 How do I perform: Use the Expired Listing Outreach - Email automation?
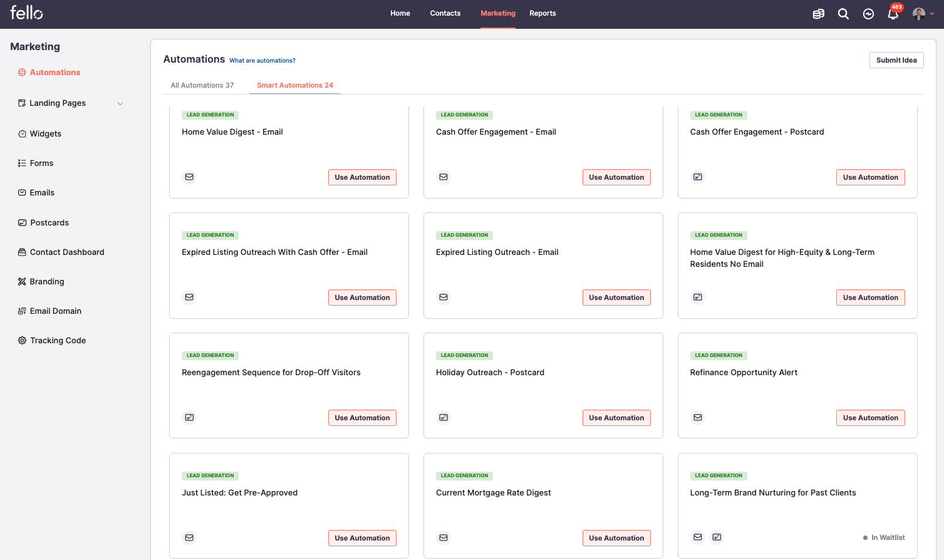pos(616,298)
